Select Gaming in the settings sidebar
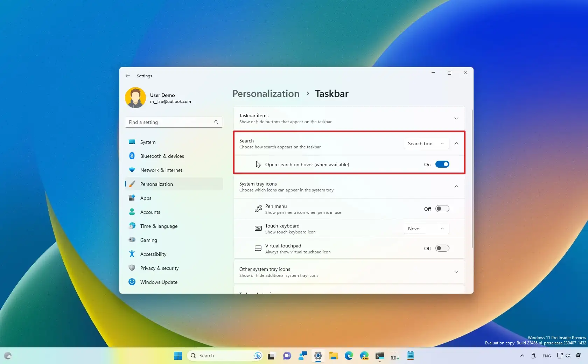Screen dimensions: 588x364 pos(132,240)
